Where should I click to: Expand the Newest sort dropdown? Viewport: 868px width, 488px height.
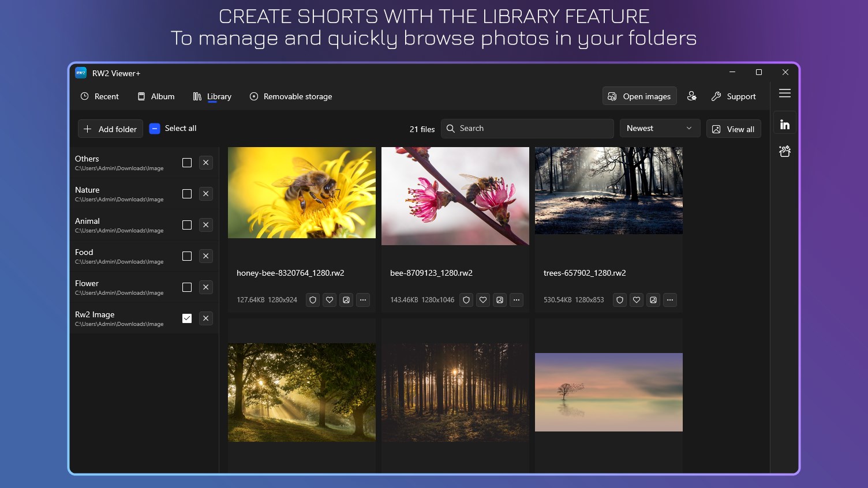(x=660, y=129)
